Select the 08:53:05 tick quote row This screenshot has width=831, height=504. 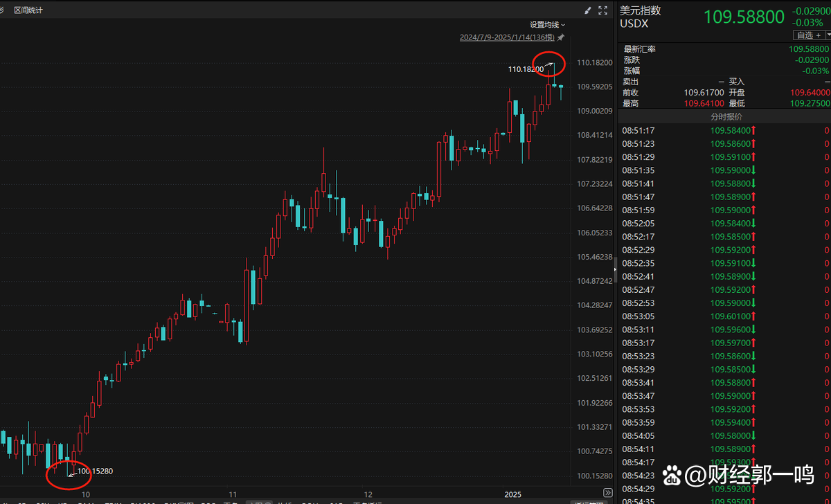[724, 316]
